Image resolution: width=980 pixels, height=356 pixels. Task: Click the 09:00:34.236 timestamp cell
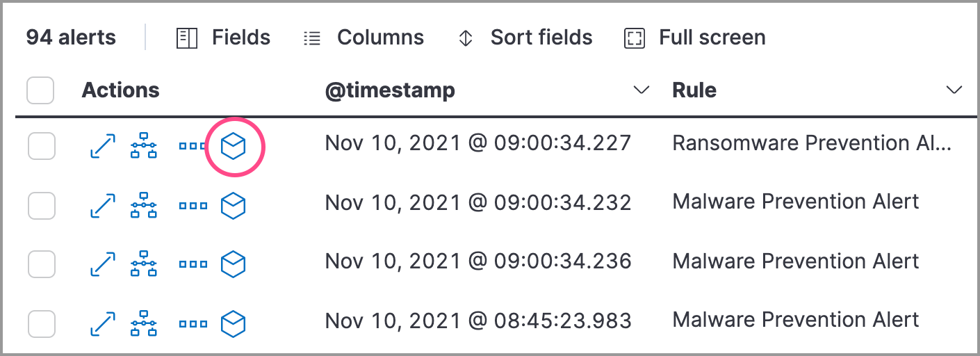click(x=478, y=261)
